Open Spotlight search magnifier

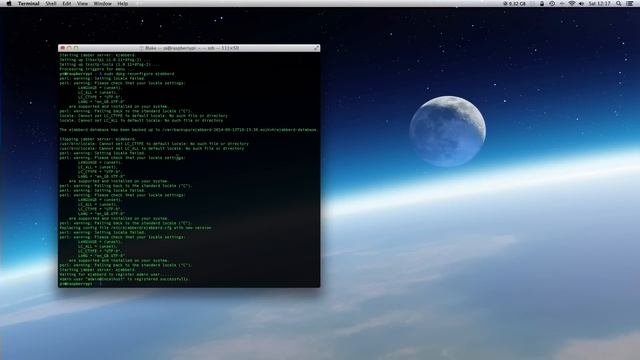[x=619, y=3]
